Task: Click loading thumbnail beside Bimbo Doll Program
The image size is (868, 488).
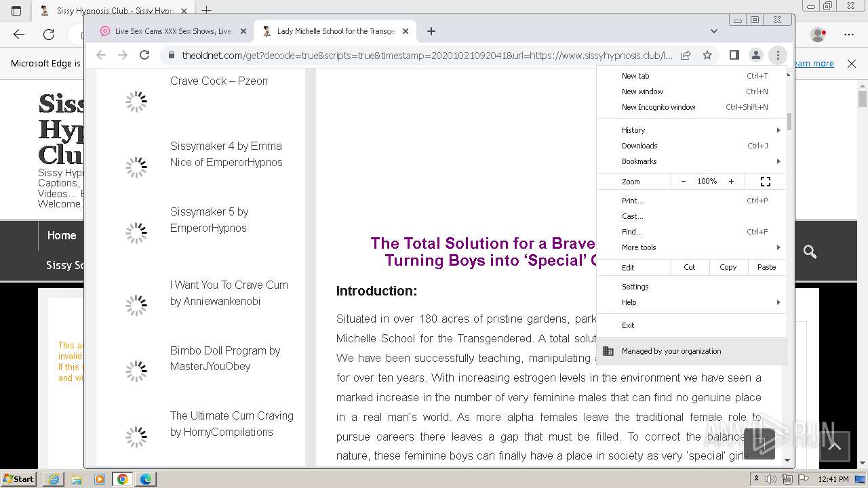Action: coord(136,371)
